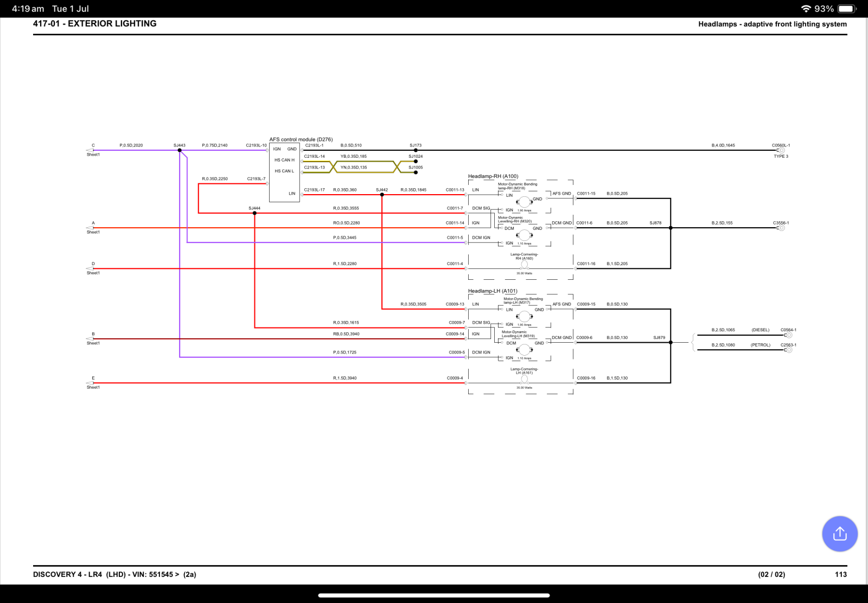Tap 'Headlamps - adaptive front lighting system' title
The image size is (868, 603).
coord(773,24)
